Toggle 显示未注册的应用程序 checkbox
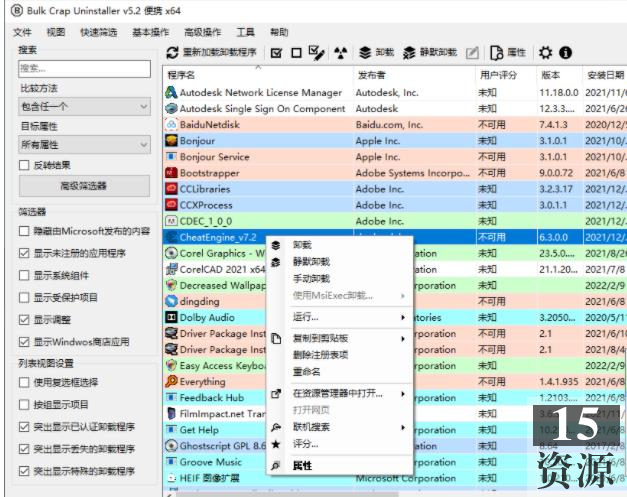The width and height of the screenshot is (627, 497). [24, 253]
